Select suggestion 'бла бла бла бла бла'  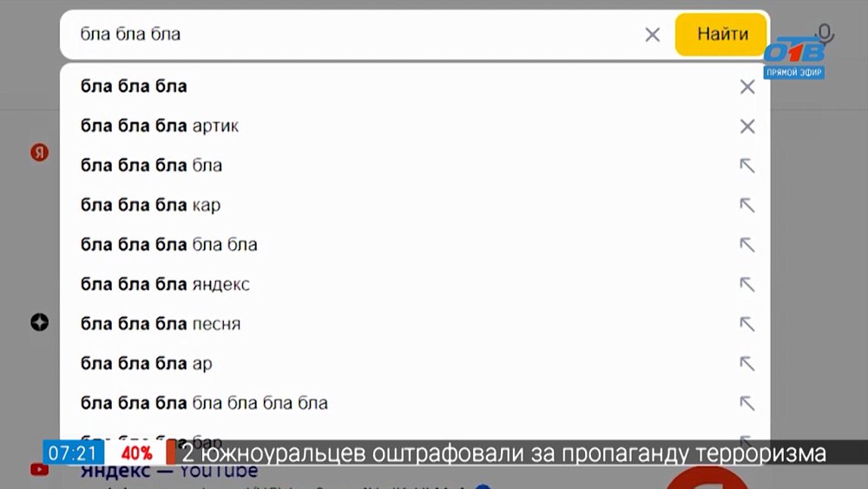[x=414, y=244]
